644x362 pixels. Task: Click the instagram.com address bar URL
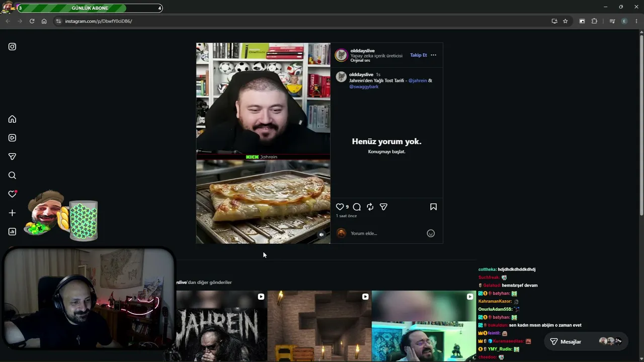(x=99, y=21)
